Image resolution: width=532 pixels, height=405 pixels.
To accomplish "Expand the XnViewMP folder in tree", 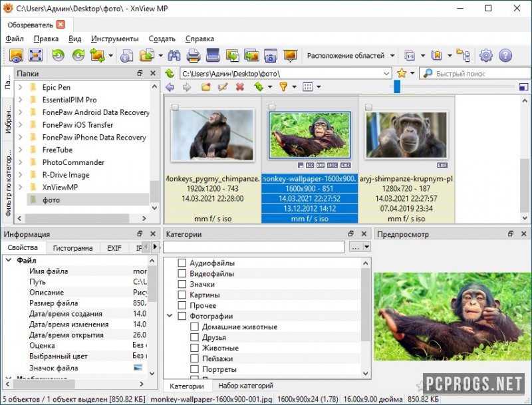I will coord(21,188).
